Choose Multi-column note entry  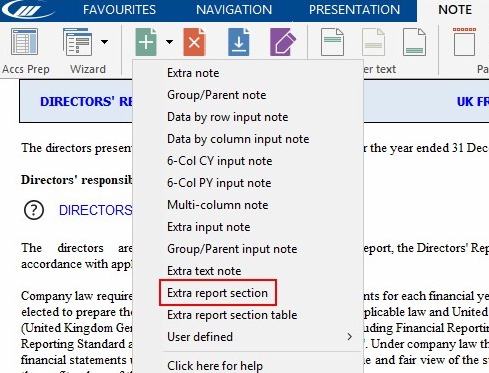pyautogui.click(x=217, y=205)
